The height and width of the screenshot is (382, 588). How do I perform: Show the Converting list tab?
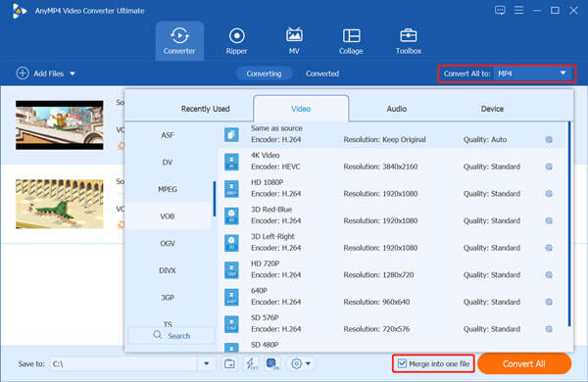pyautogui.click(x=264, y=73)
